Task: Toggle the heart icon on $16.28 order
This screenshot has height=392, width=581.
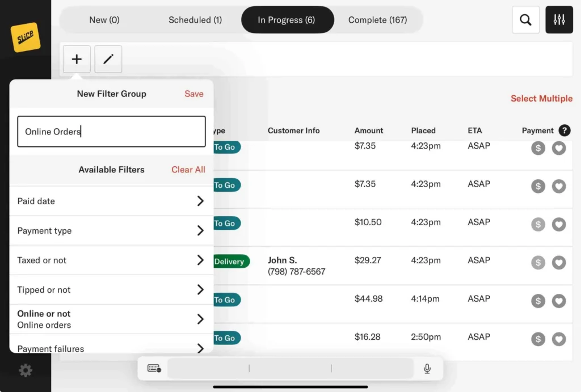Action: pos(559,339)
